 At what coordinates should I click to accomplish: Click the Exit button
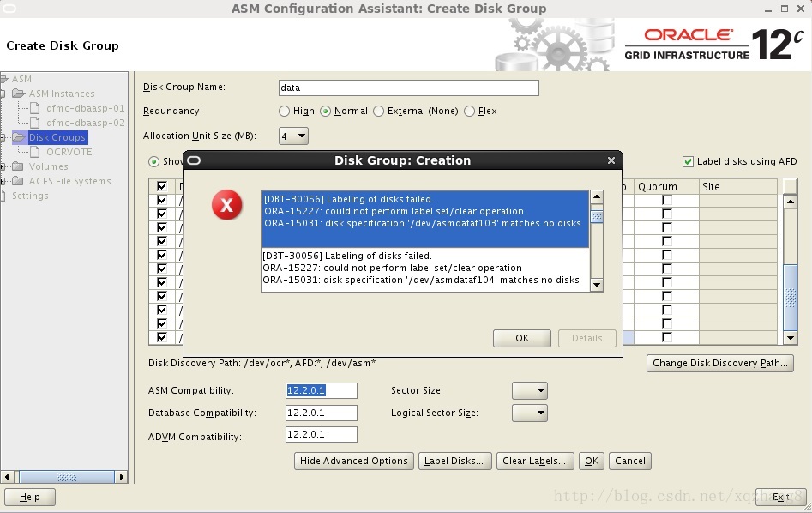click(x=780, y=497)
